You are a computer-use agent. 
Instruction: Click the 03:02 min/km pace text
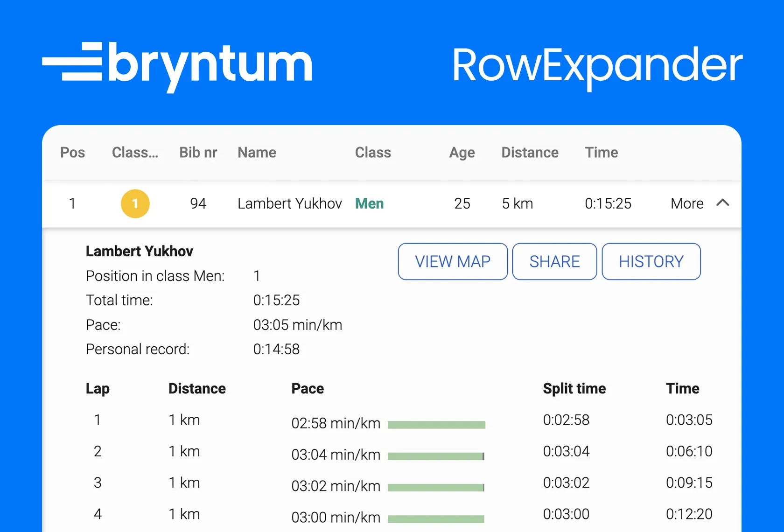(x=336, y=486)
